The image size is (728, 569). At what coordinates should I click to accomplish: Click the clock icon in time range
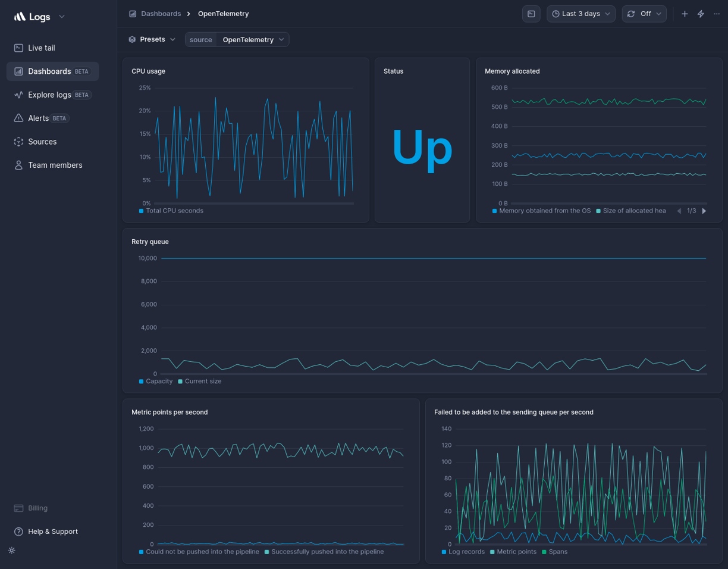[x=556, y=14]
